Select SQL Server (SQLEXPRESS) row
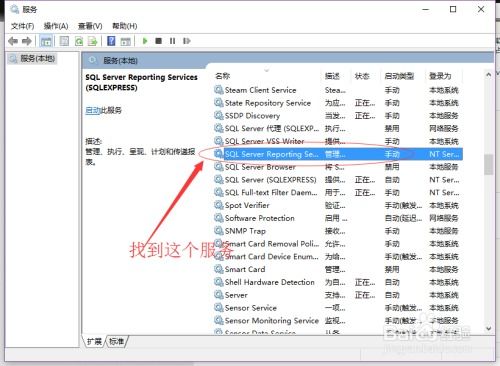 338,180
